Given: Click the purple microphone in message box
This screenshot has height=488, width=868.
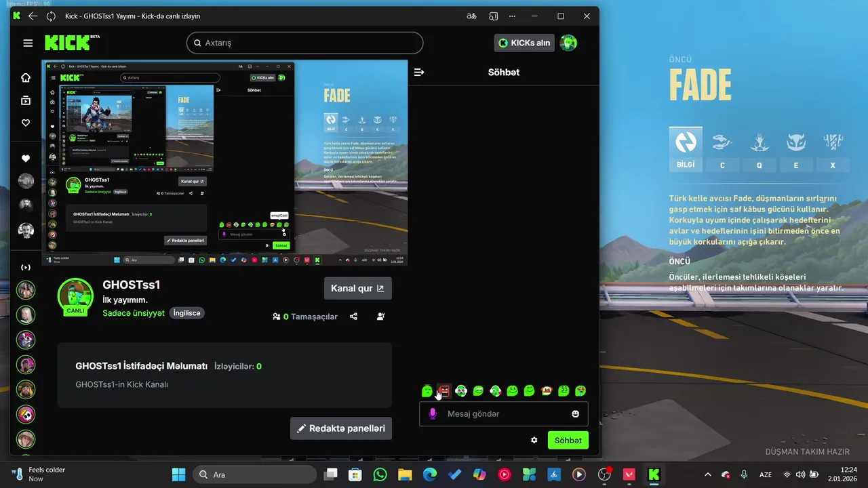Looking at the screenshot, I should [x=433, y=413].
